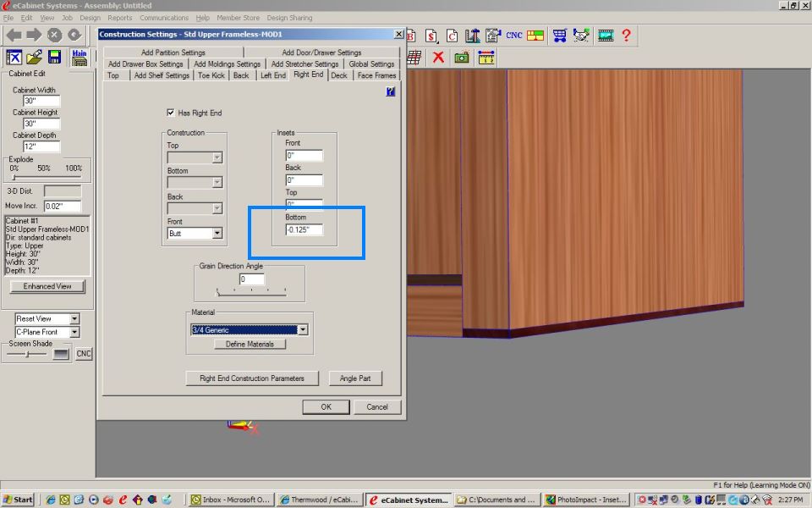
Task: Open the Reset View dropdown
Action: click(x=74, y=319)
